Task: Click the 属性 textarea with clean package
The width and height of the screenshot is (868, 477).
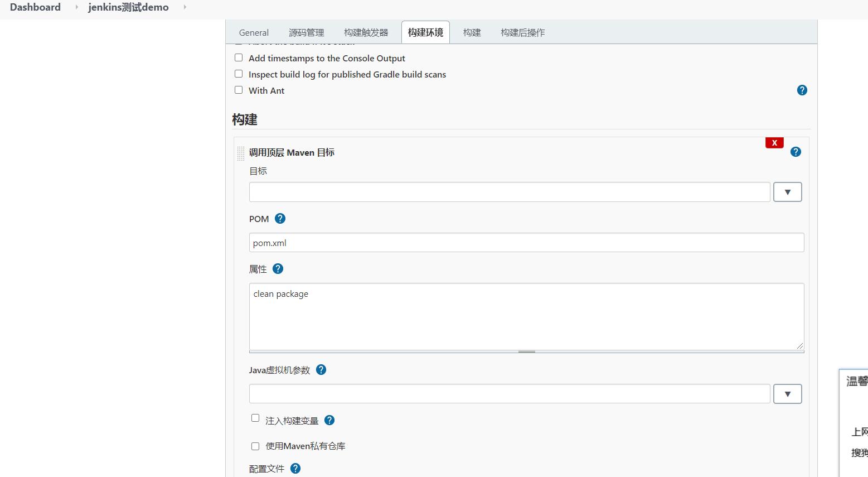Action: pos(527,316)
